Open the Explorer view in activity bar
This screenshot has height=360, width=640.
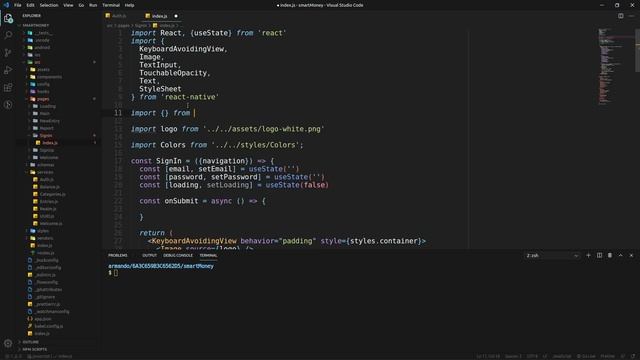[8, 18]
